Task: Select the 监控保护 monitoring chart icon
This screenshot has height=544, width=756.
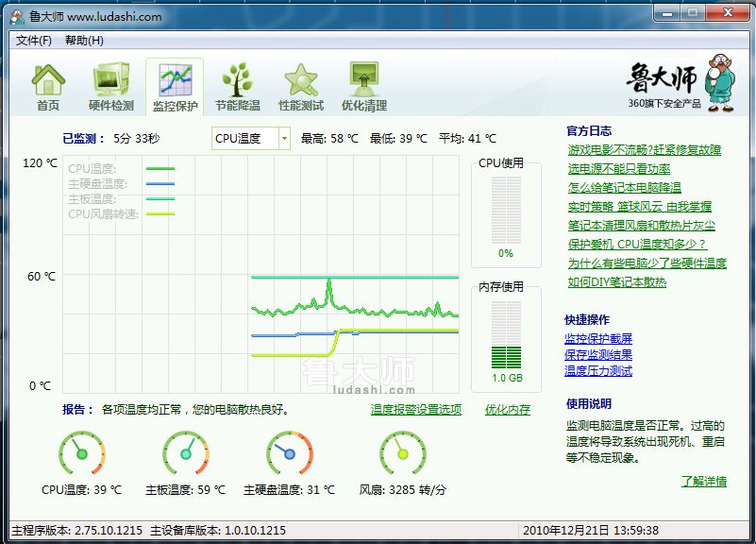Action: tap(175, 88)
